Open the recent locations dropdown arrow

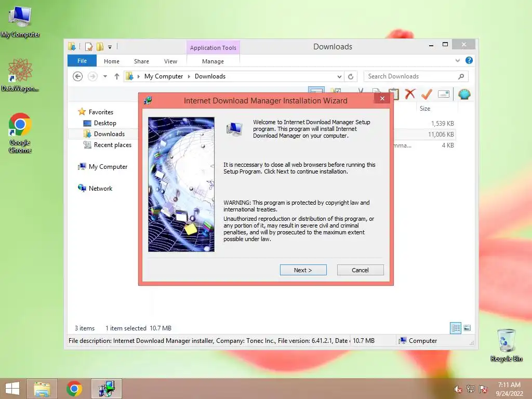[x=105, y=76]
